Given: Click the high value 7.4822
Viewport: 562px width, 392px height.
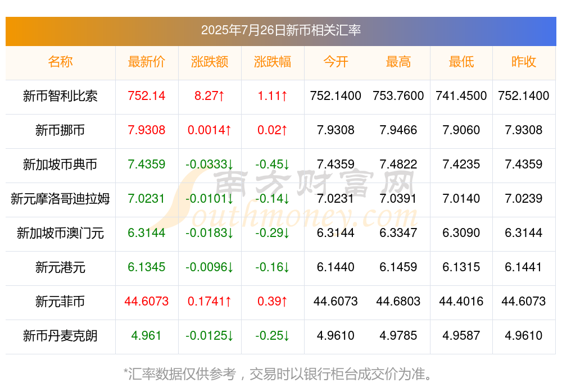Looking at the screenshot, I should point(398,165).
